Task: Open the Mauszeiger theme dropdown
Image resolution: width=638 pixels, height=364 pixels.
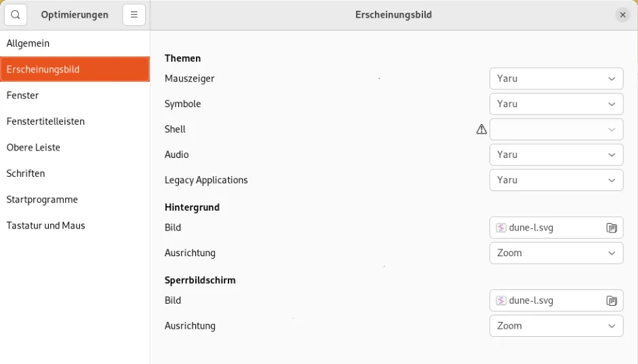Action: pyautogui.click(x=556, y=79)
